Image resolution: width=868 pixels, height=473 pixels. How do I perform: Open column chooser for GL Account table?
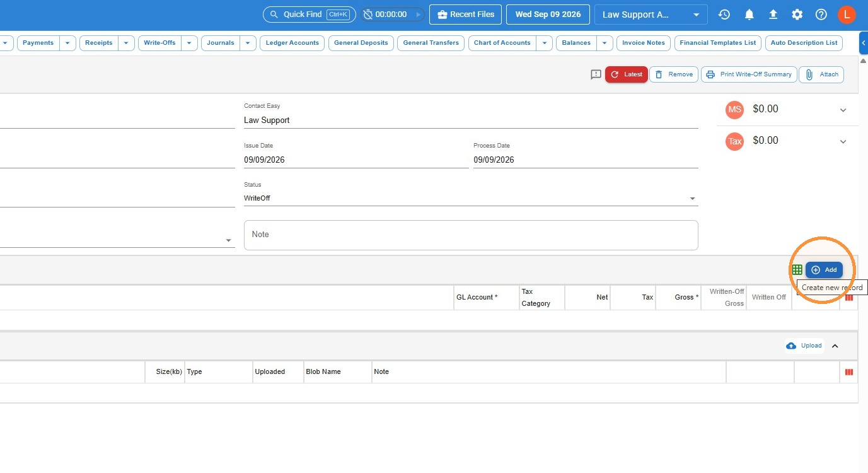(849, 298)
